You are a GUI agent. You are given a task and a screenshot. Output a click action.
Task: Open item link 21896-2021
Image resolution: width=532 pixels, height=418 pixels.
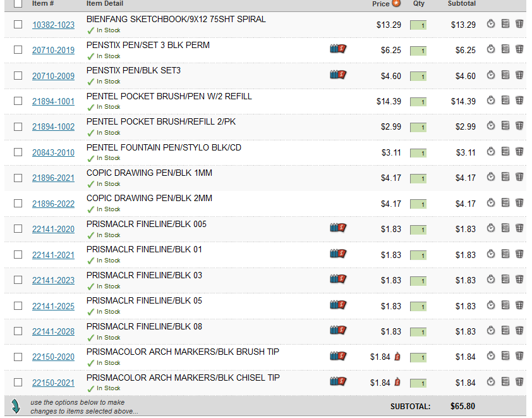[x=53, y=178]
